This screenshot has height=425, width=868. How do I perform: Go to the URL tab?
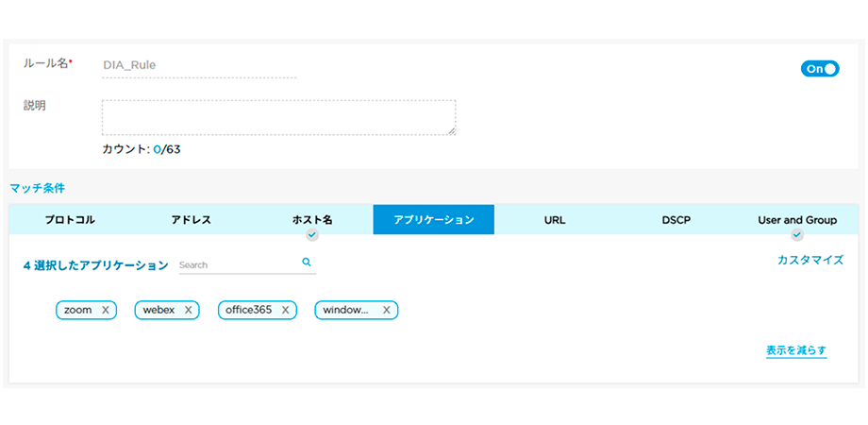(555, 220)
